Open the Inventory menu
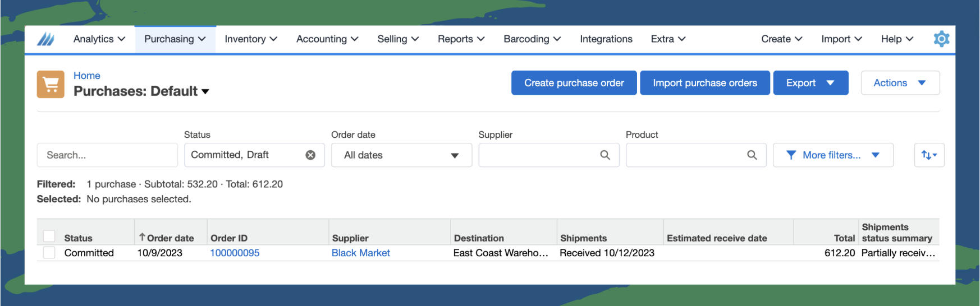This screenshot has width=980, height=306. (251, 39)
